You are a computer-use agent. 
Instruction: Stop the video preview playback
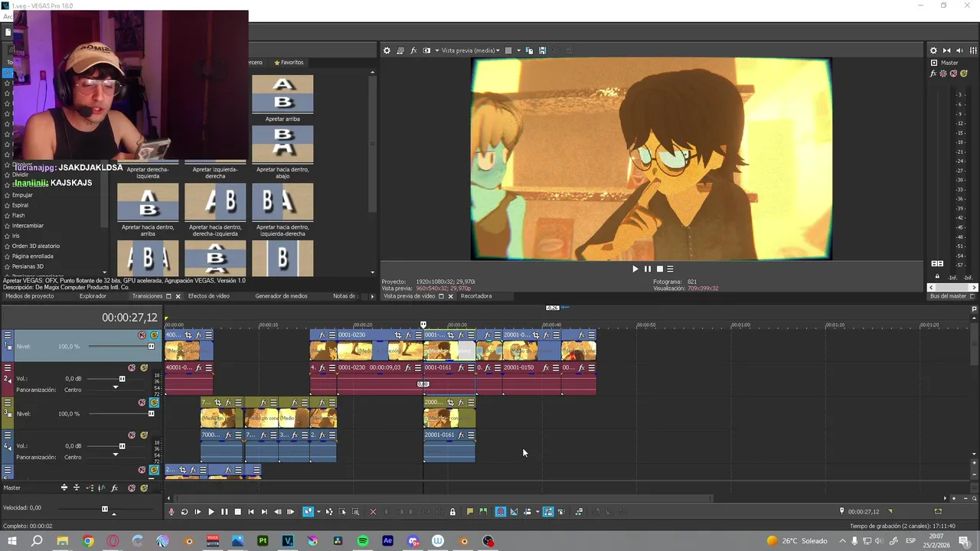(x=659, y=269)
